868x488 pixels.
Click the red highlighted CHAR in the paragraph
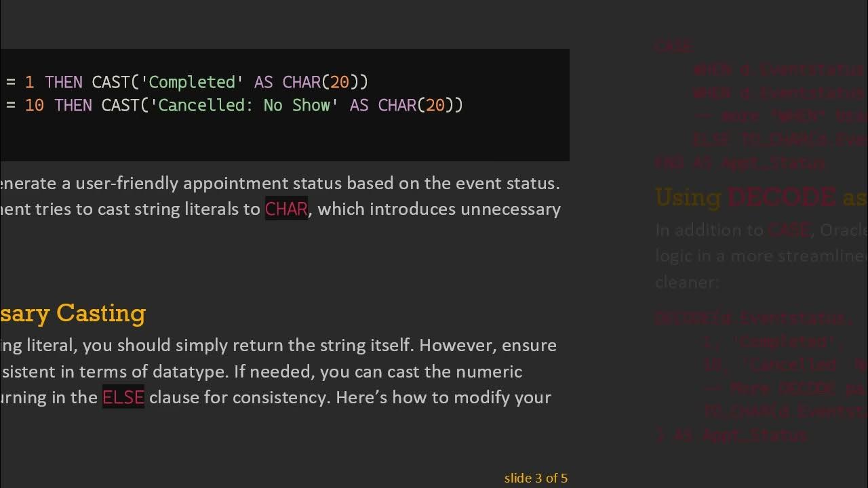click(286, 209)
